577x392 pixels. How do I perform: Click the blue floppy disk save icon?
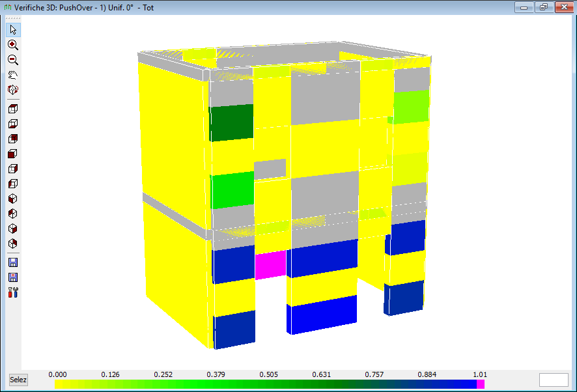[x=13, y=262]
